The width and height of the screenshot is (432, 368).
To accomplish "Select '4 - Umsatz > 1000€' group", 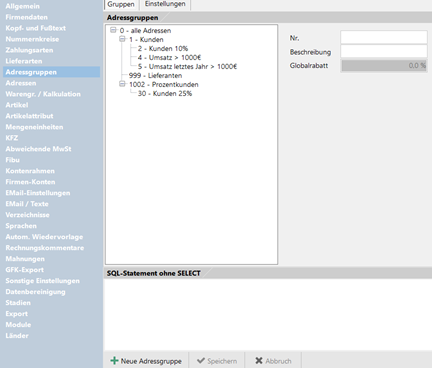I will pos(169,58).
